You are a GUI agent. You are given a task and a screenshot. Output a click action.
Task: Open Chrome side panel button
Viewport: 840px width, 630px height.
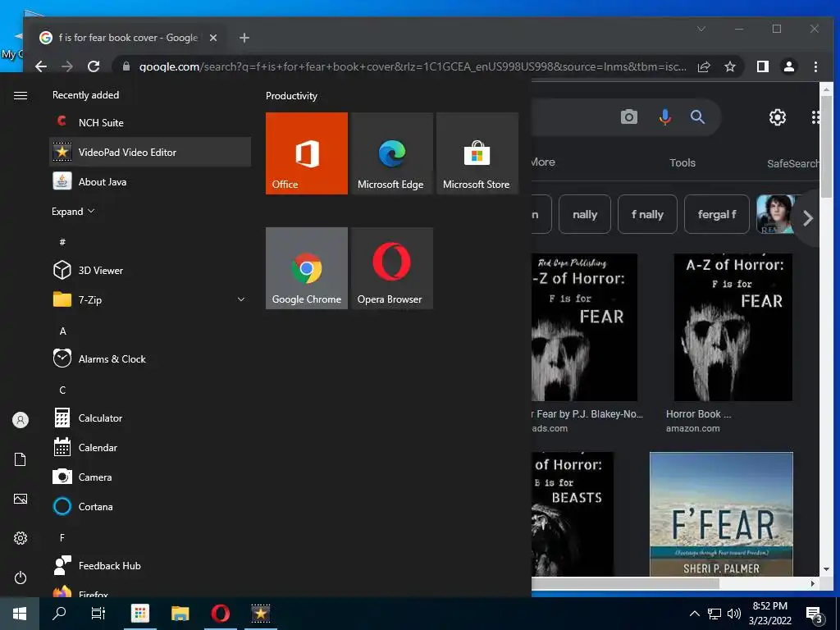(x=762, y=66)
